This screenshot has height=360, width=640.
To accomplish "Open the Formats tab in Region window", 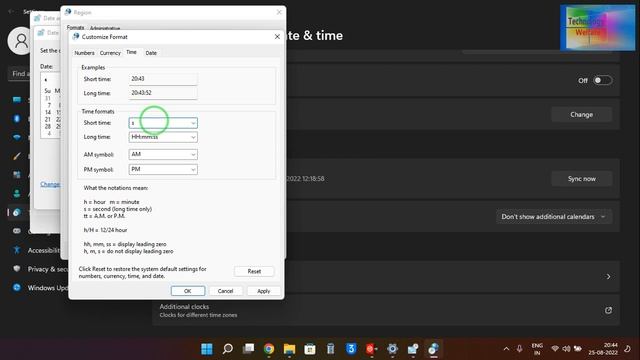I will point(75,27).
